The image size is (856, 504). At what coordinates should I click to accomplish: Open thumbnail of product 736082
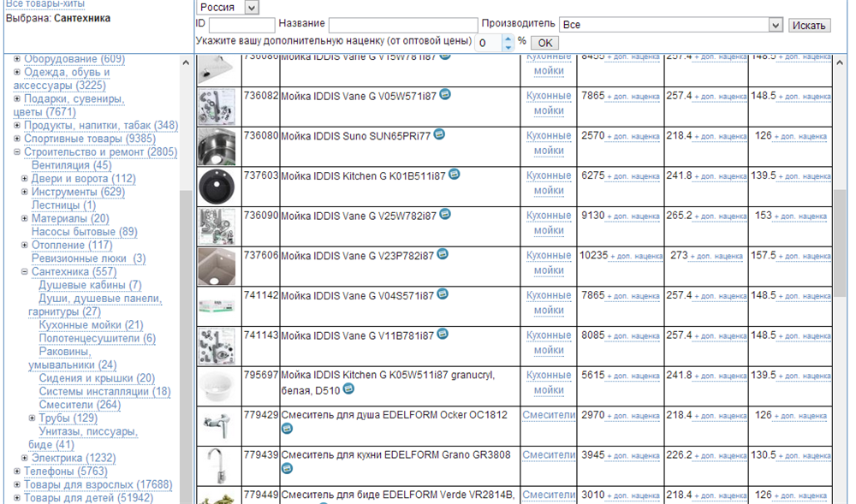point(217,107)
